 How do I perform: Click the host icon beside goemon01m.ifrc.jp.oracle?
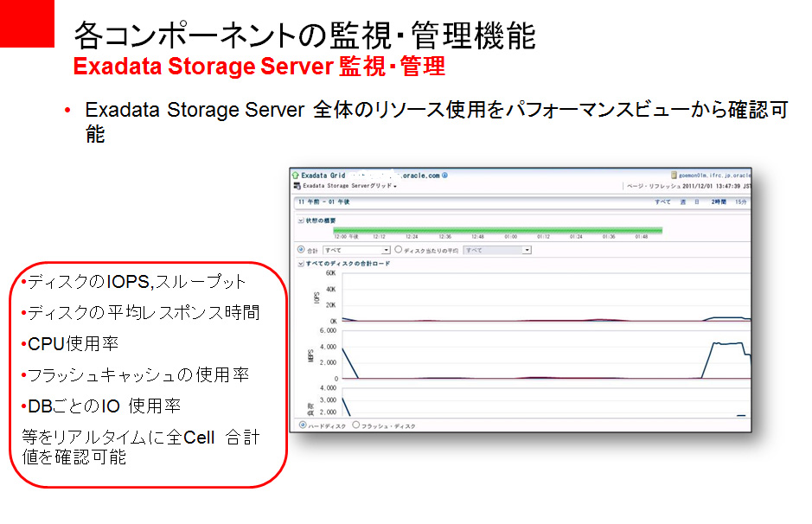point(674,176)
